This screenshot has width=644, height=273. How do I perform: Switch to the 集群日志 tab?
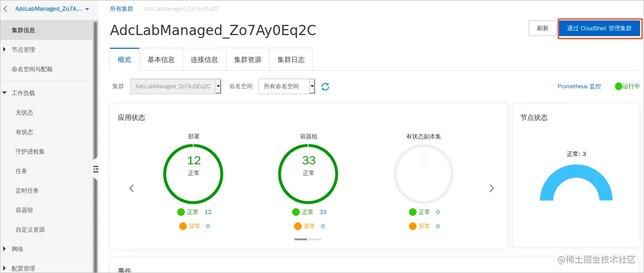tap(291, 59)
